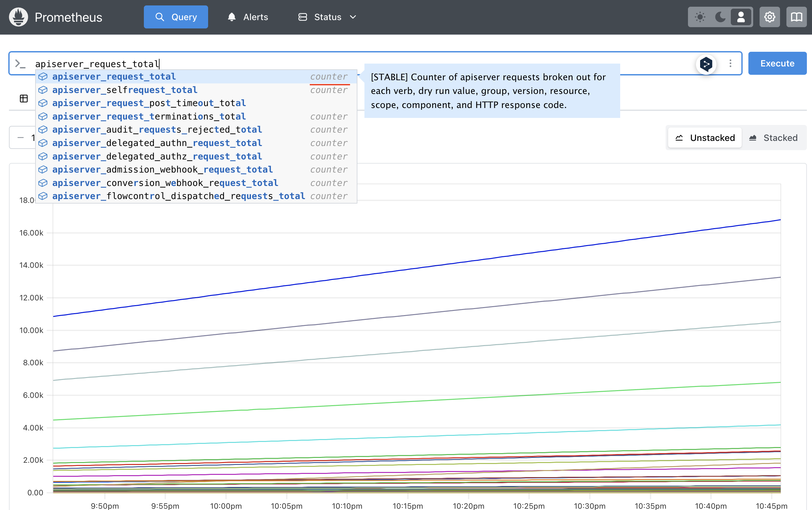The height and width of the screenshot is (510, 812).
Task: Select apiserver_flowcontrol_dispatched_requests_total suggestion
Action: [196, 196]
